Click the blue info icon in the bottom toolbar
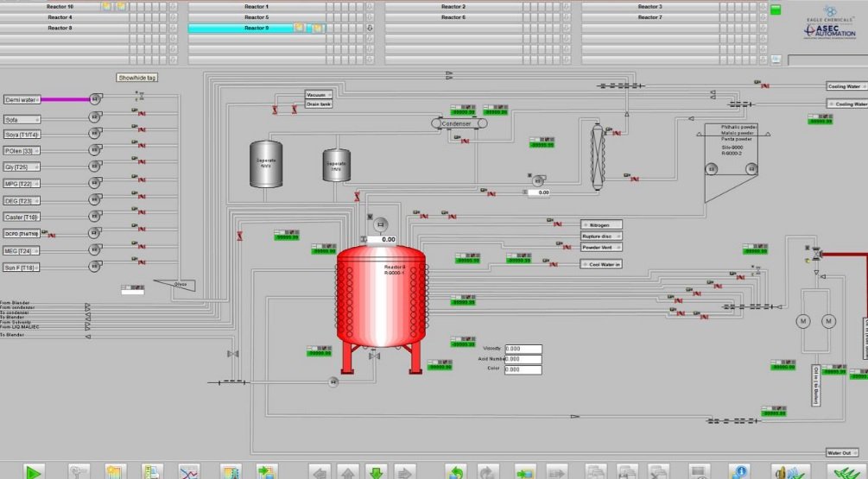The height and width of the screenshot is (479, 868). pyautogui.click(x=739, y=472)
